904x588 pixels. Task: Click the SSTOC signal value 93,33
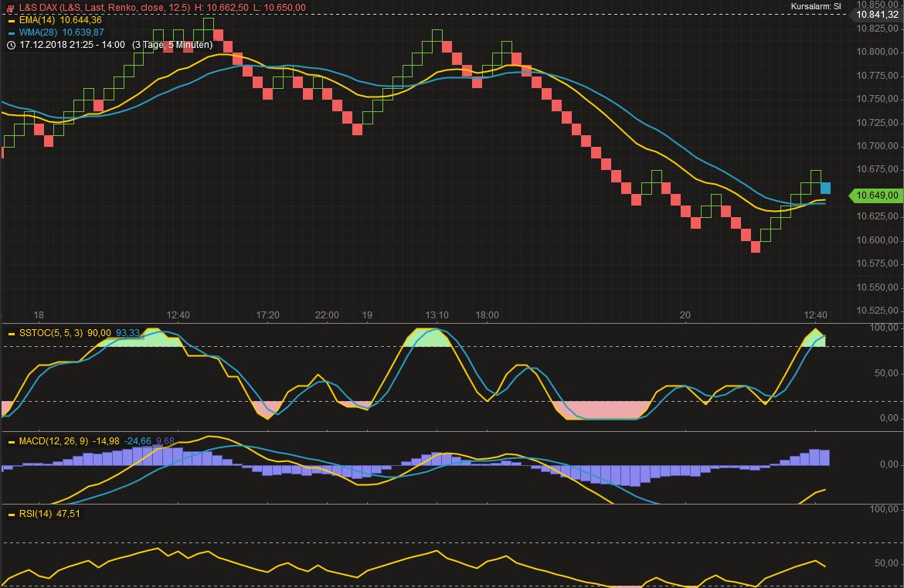click(x=128, y=333)
